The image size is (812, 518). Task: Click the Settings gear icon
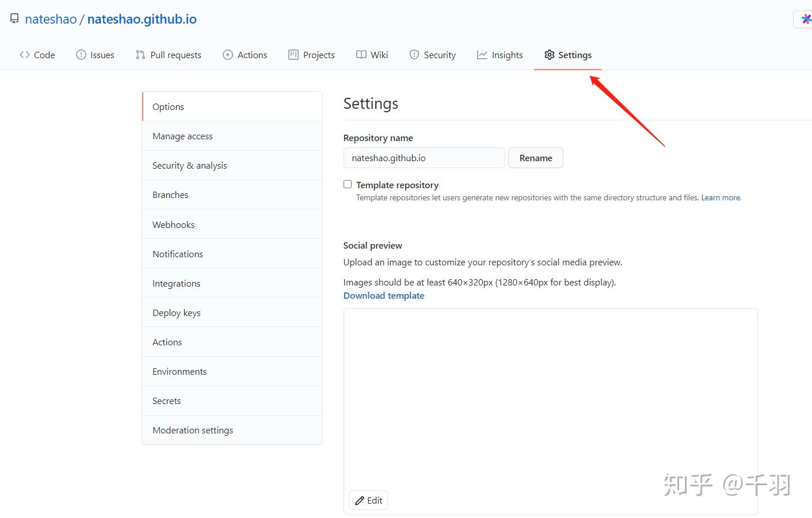(550, 55)
